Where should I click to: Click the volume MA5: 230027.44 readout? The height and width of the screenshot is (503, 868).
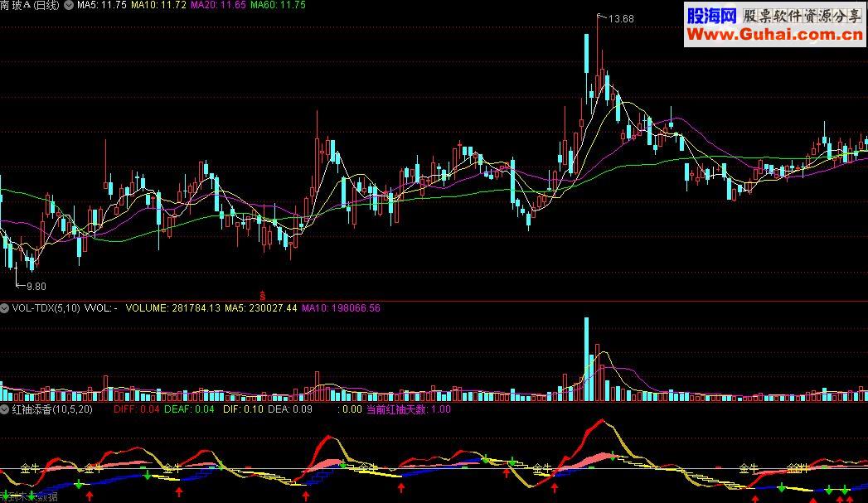(261, 308)
